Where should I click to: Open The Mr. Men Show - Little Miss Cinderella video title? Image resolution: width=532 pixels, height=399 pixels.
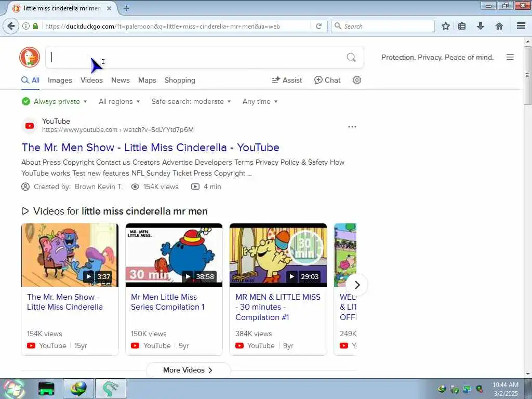[x=65, y=302]
